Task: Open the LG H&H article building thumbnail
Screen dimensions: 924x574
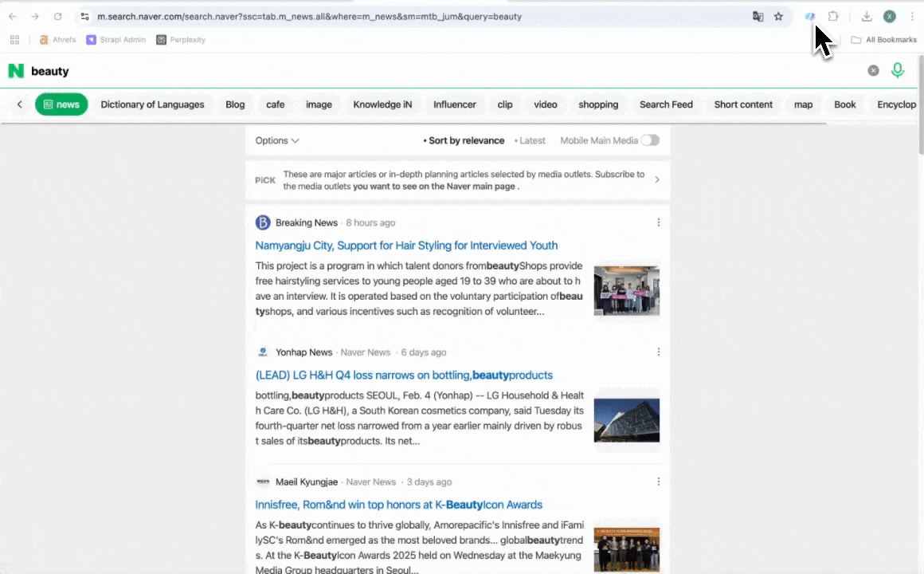Action: click(x=626, y=420)
